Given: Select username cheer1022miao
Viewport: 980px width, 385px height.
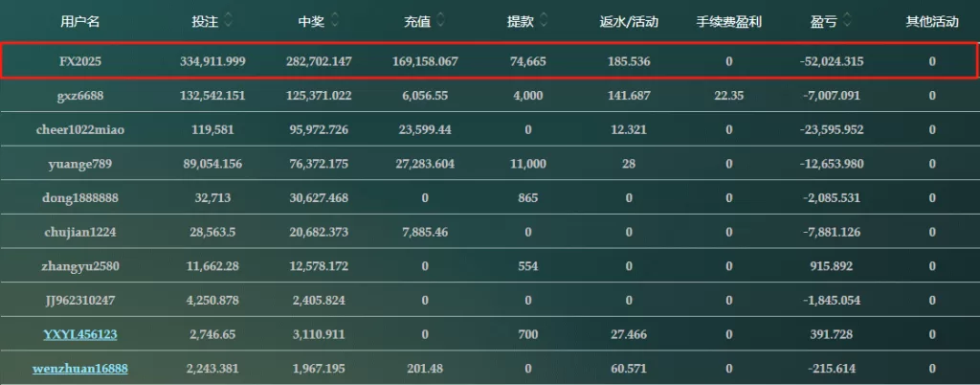Looking at the screenshot, I should coord(80,130).
